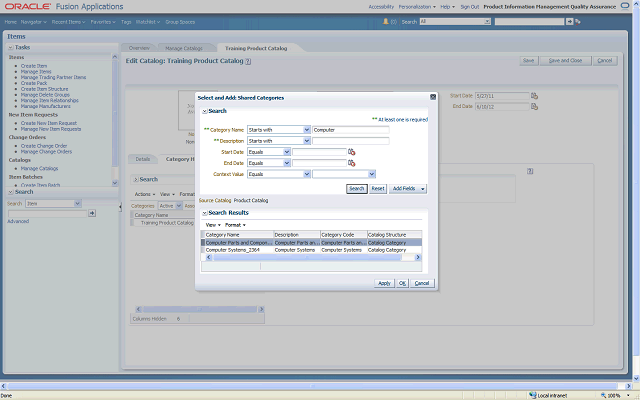Click the catalog End Date calendar icon
640x400 pixels.
pyautogui.click(x=534, y=107)
